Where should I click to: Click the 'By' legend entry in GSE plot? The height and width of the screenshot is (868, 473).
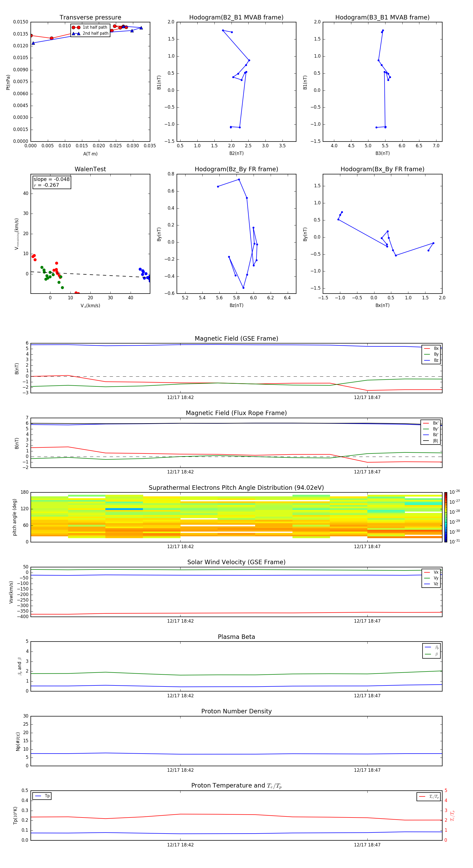click(x=431, y=354)
